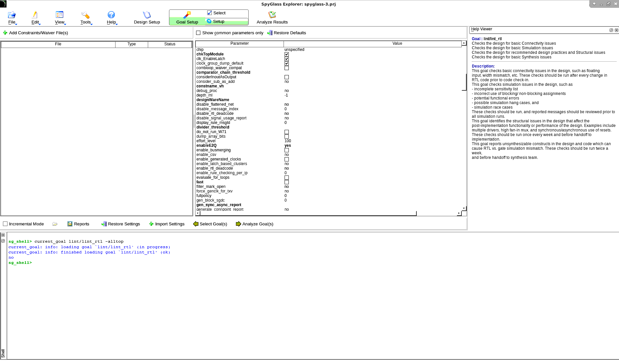Close the Help Viewer panel
The height and width of the screenshot is (364, 619).
click(616, 30)
